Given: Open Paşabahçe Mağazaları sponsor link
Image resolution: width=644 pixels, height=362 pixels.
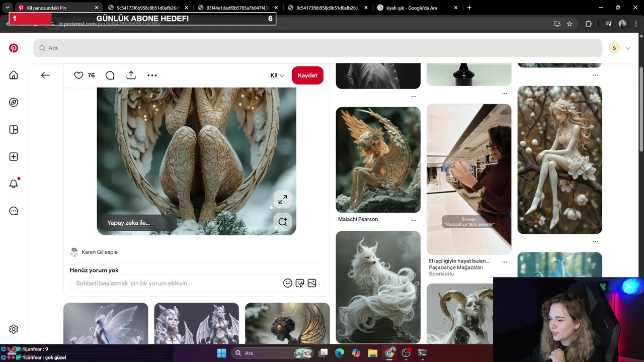Looking at the screenshot, I should point(456,267).
